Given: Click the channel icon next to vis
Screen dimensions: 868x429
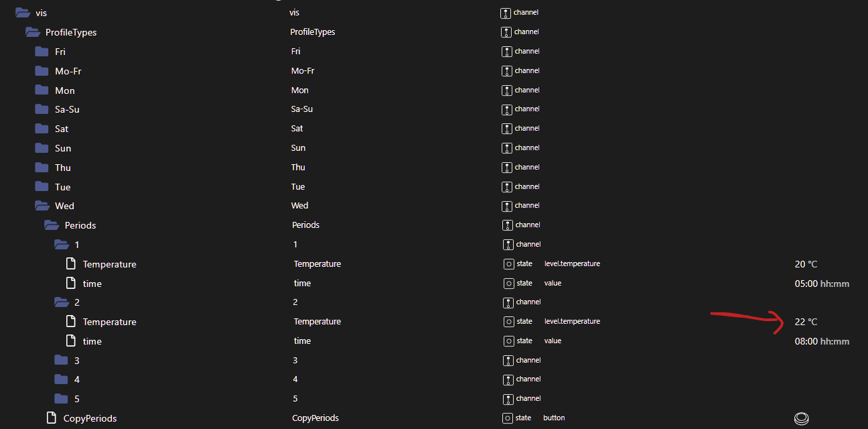Looking at the screenshot, I should point(507,12).
